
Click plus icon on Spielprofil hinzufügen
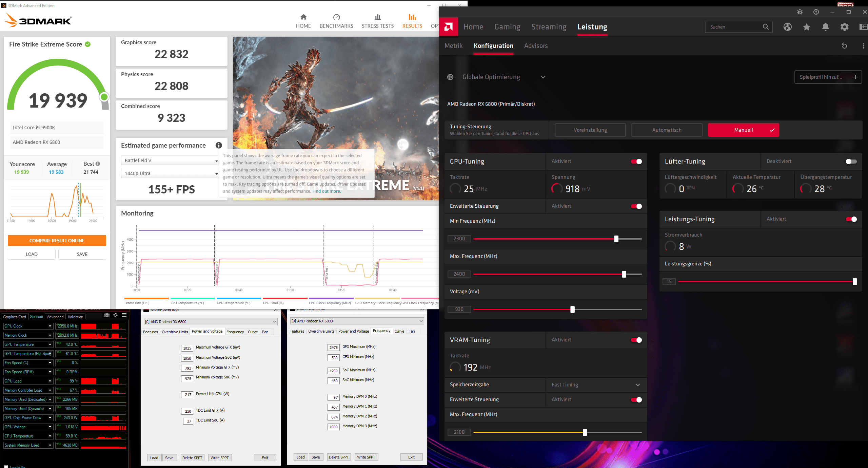(x=855, y=77)
